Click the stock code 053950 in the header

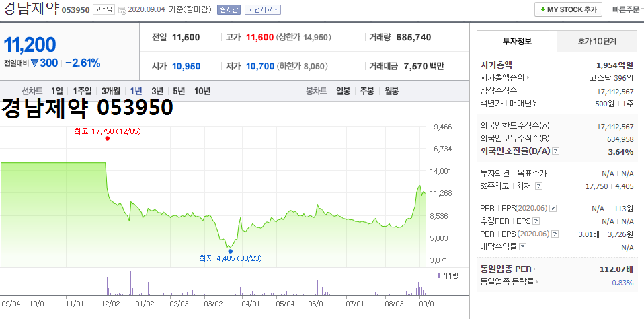tap(75, 10)
